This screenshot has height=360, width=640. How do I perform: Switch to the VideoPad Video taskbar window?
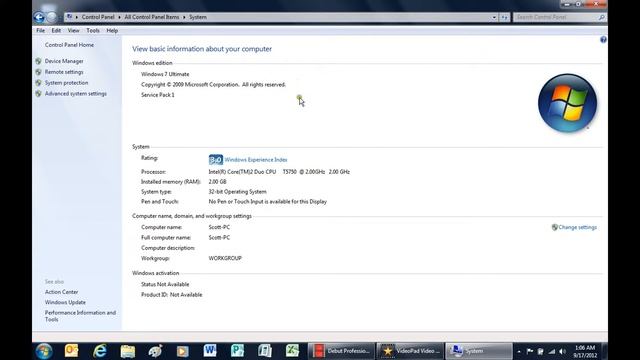pyautogui.click(x=410, y=351)
